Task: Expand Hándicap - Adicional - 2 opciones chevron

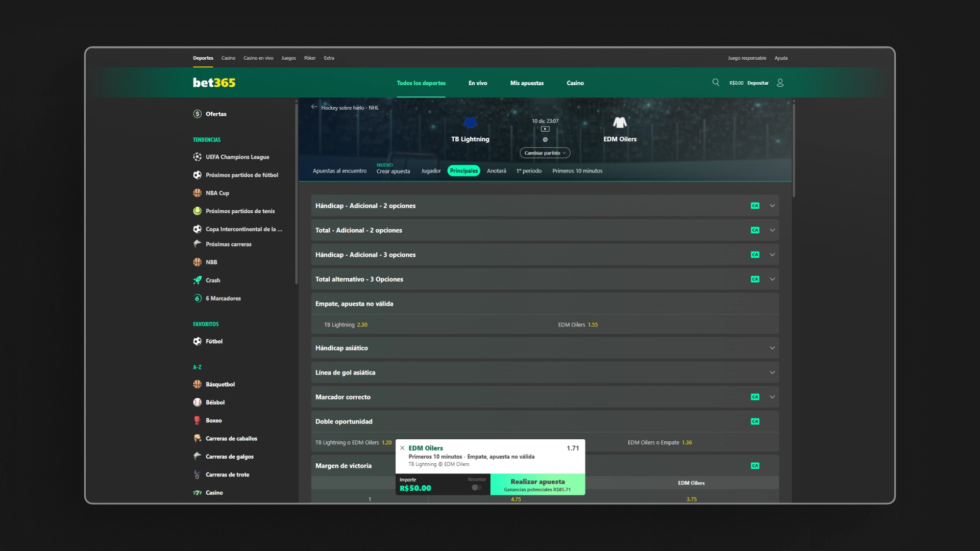Action: 772,206
